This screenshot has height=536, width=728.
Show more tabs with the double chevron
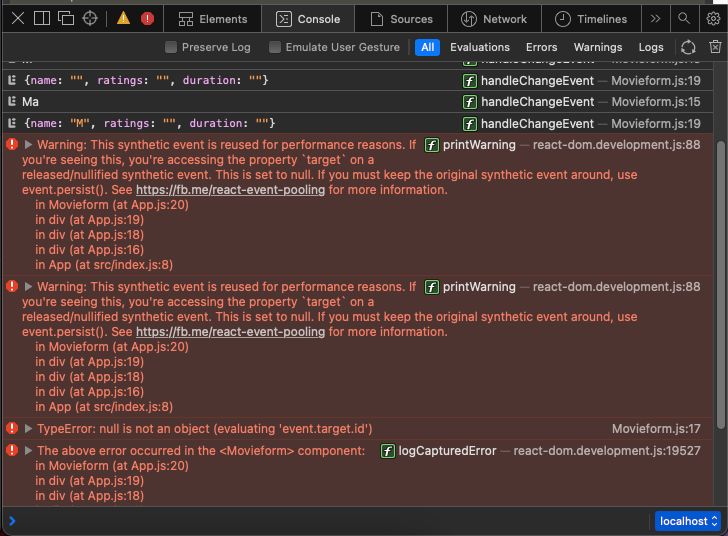tap(655, 19)
